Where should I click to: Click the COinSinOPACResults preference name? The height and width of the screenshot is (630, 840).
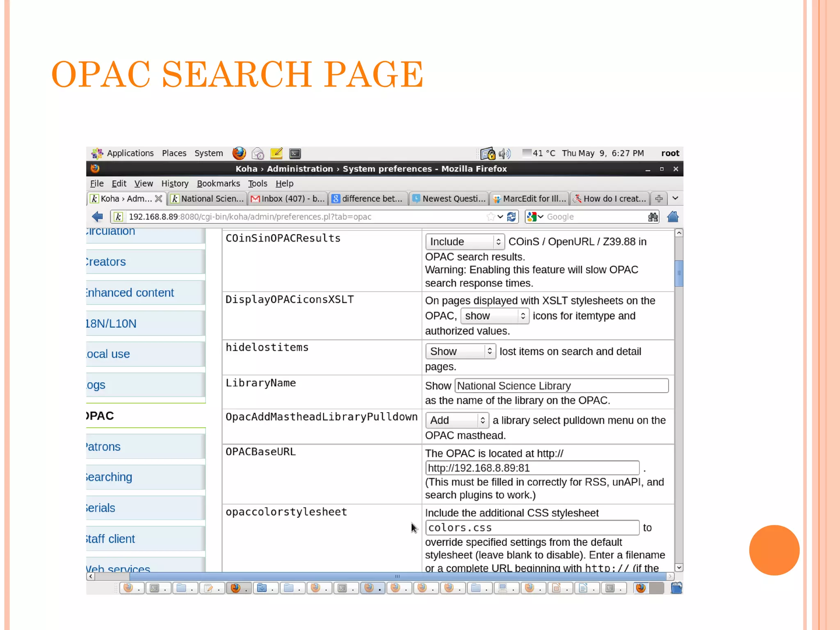283,238
